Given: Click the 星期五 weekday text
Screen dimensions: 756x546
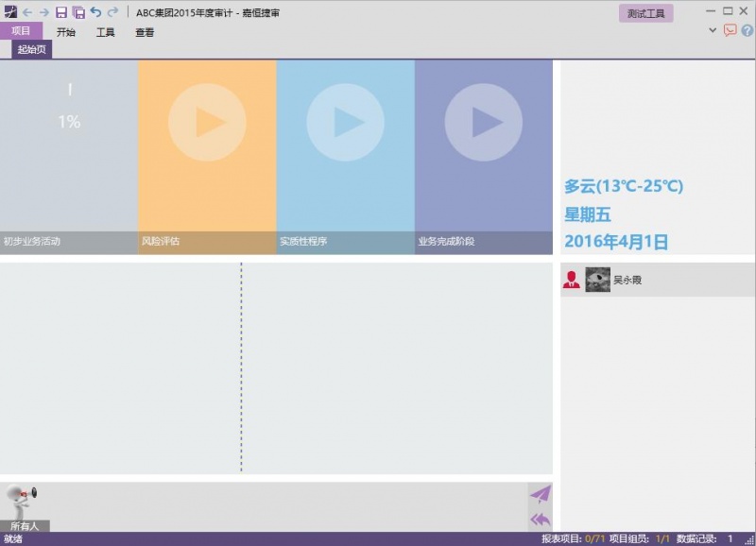Looking at the screenshot, I should point(588,214).
